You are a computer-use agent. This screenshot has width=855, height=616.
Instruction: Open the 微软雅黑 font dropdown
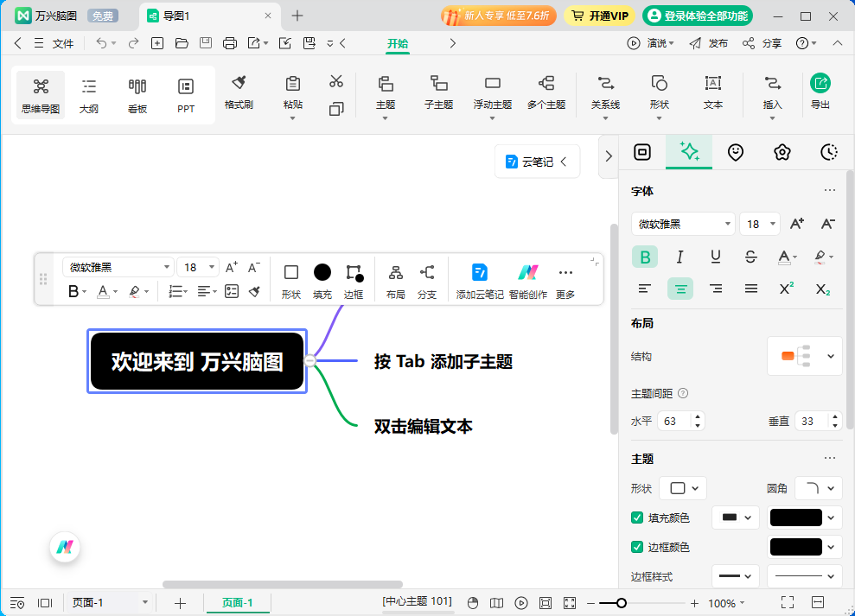click(682, 223)
